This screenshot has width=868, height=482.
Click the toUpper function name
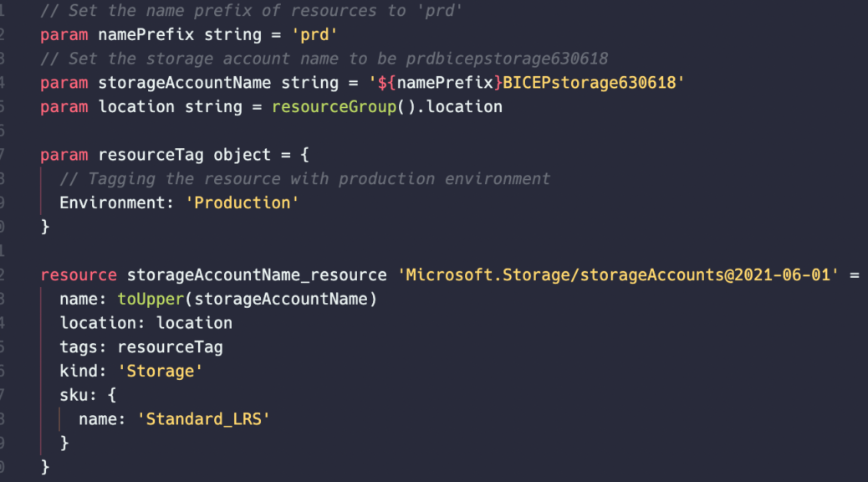151,300
